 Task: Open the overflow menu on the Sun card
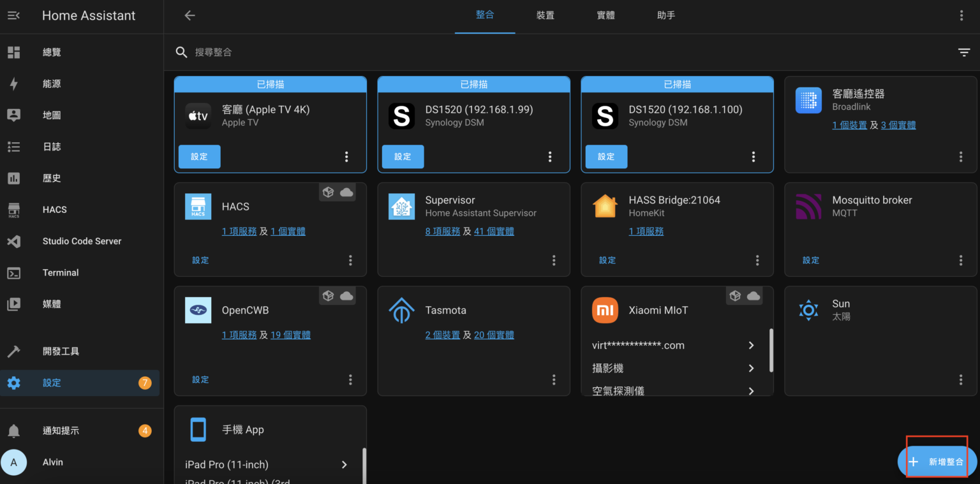click(961, 379)
